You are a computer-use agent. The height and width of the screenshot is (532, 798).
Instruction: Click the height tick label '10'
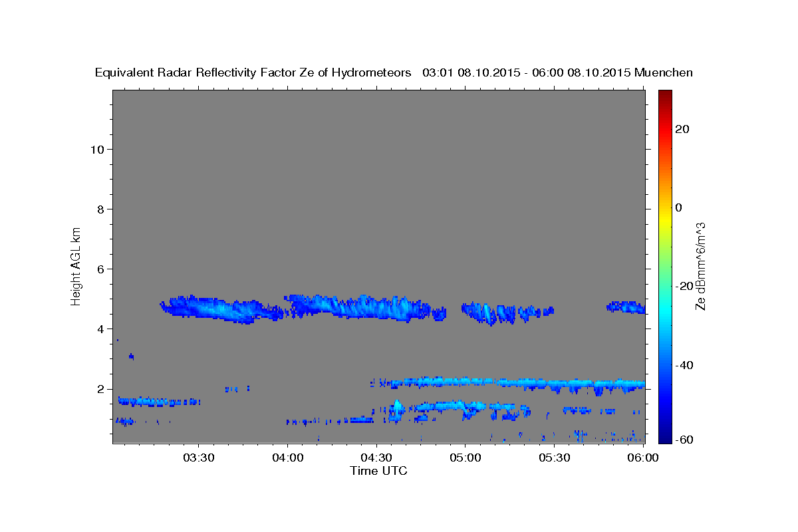point(97,149)
